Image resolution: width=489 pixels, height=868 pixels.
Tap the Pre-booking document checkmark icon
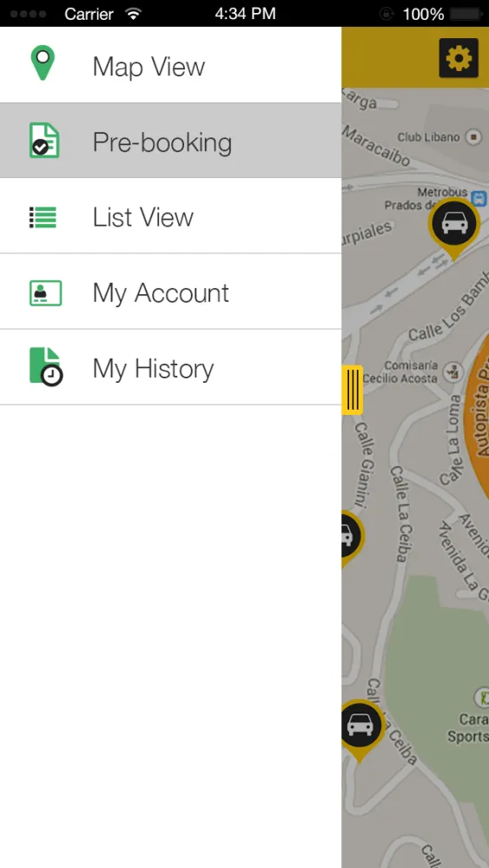44,141
